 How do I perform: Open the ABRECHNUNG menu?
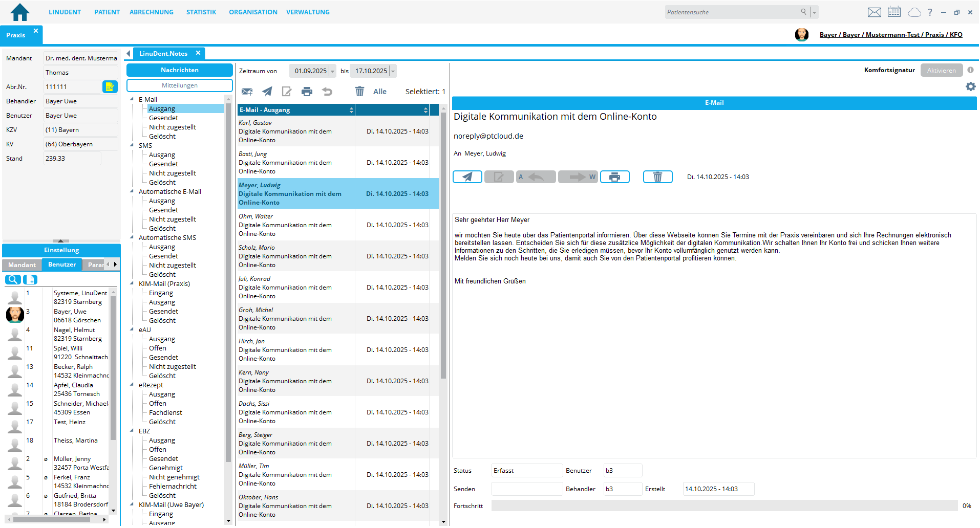151,12
